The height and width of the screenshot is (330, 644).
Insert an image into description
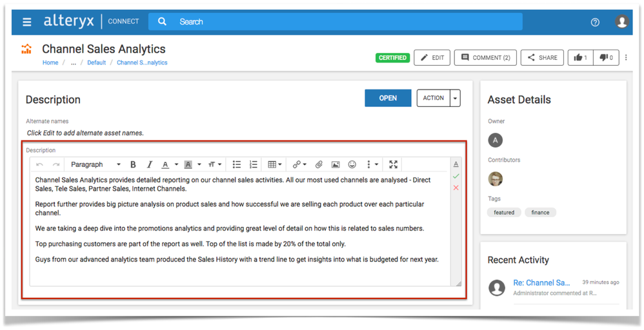click(x=336, y=164)
